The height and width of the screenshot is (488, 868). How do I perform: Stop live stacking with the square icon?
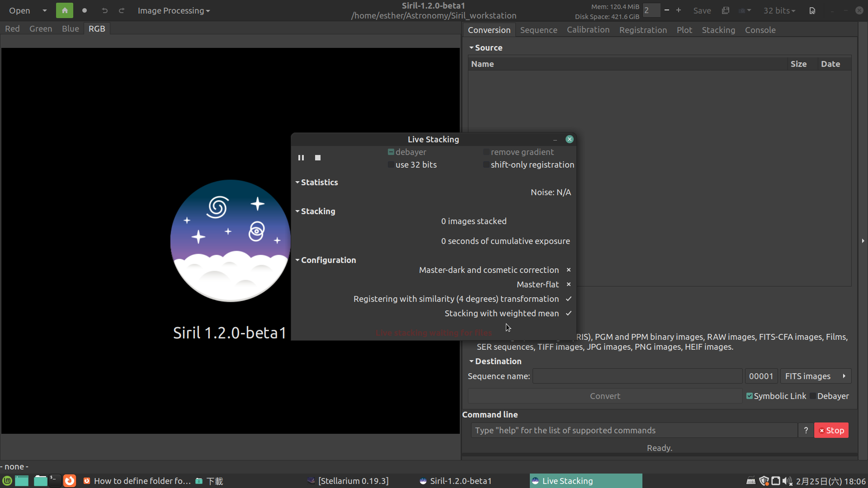pos(317,157)
